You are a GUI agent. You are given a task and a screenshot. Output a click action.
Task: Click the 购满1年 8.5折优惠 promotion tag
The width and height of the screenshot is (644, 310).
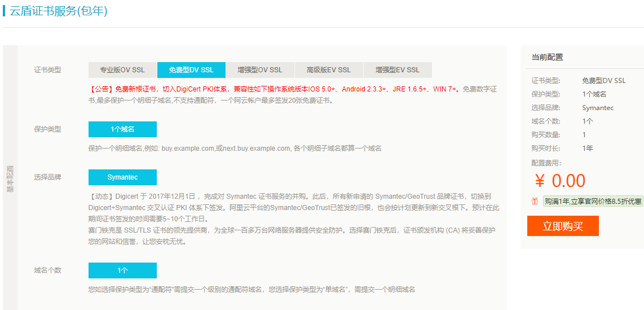point(593,201)
